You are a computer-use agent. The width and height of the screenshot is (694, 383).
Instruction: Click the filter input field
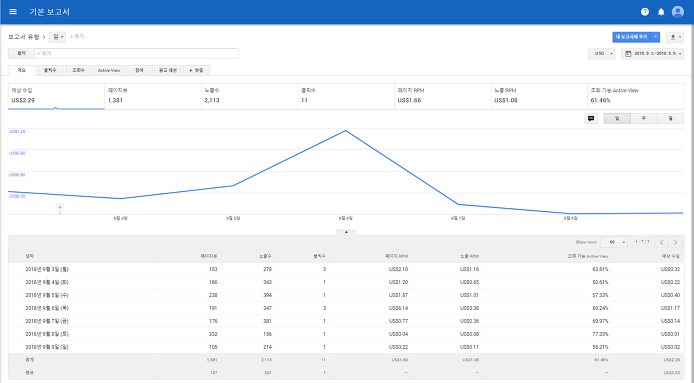pyautogui.click(x=136, y=54)
